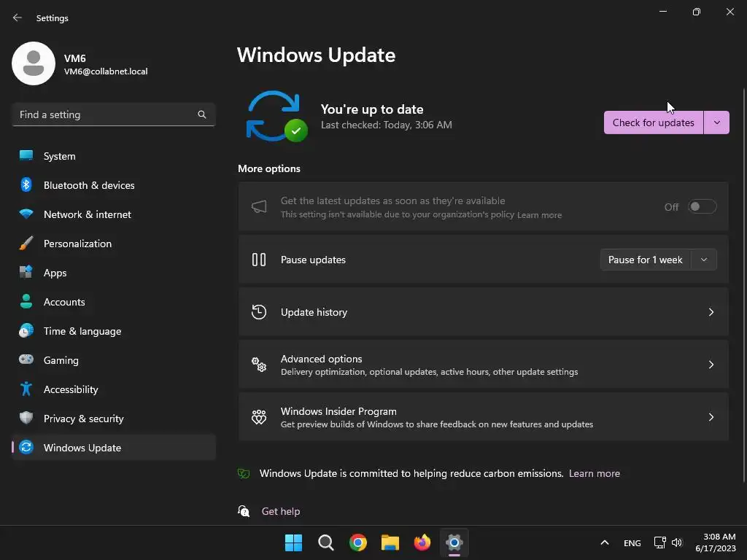Image resolution: width=747 pixels, height=560 pixels.
Task: Click Check for updates button
Action: pos(653,122)
